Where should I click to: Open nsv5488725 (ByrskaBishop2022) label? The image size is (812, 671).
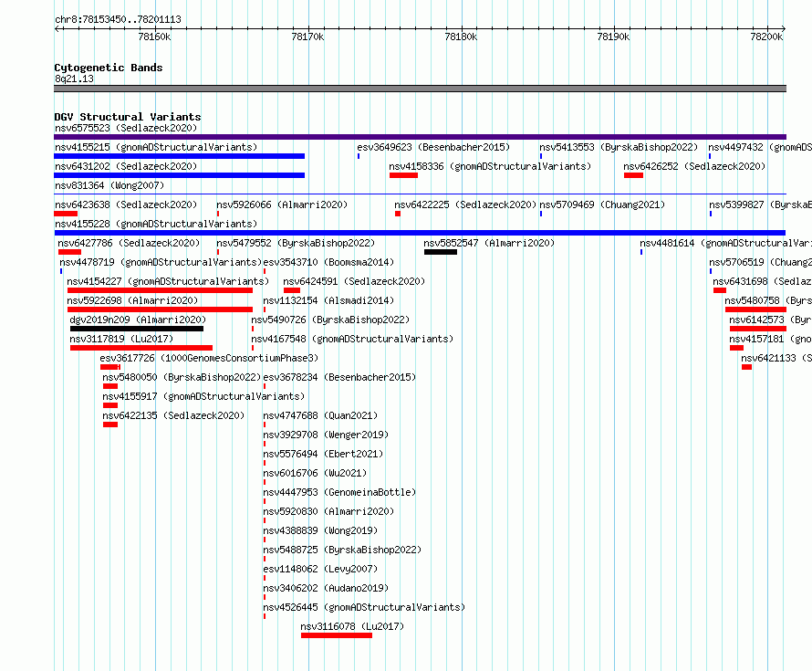[342, 550]
